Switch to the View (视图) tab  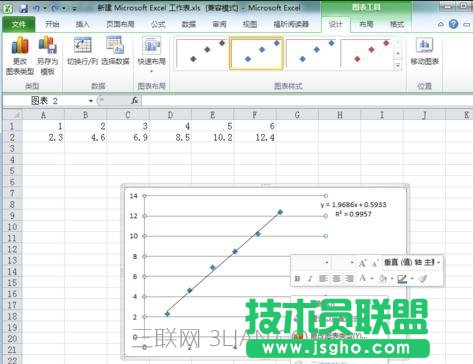pos(250,24)
